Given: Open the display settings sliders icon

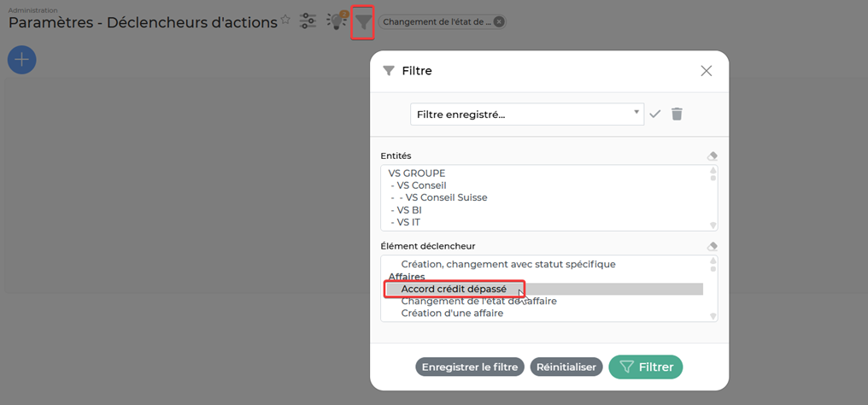Looking at the screenshot, I should tap(308, 21).
